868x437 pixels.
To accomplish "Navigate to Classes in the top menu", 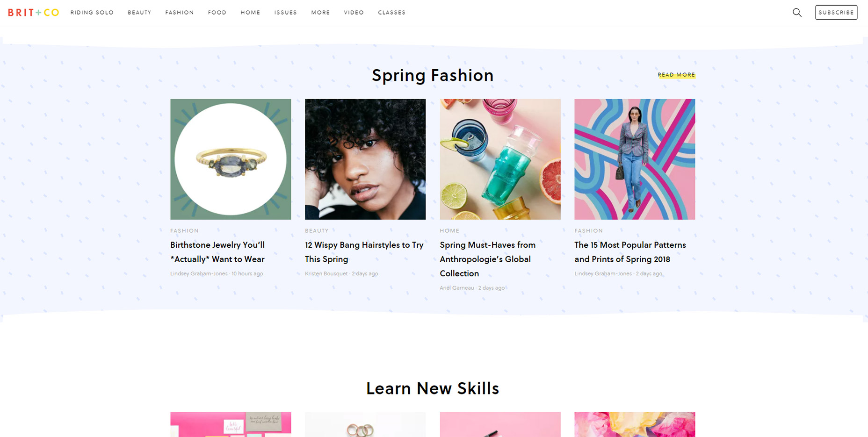I will (x=391, y=13).
